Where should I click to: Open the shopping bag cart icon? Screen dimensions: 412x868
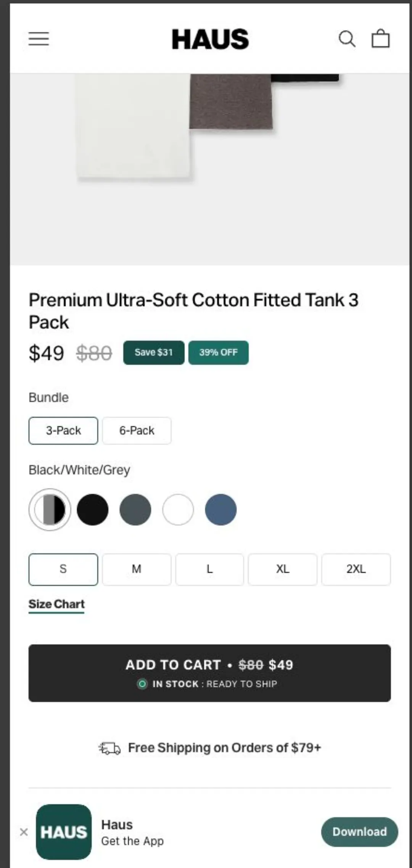click(x=381, y=39)
